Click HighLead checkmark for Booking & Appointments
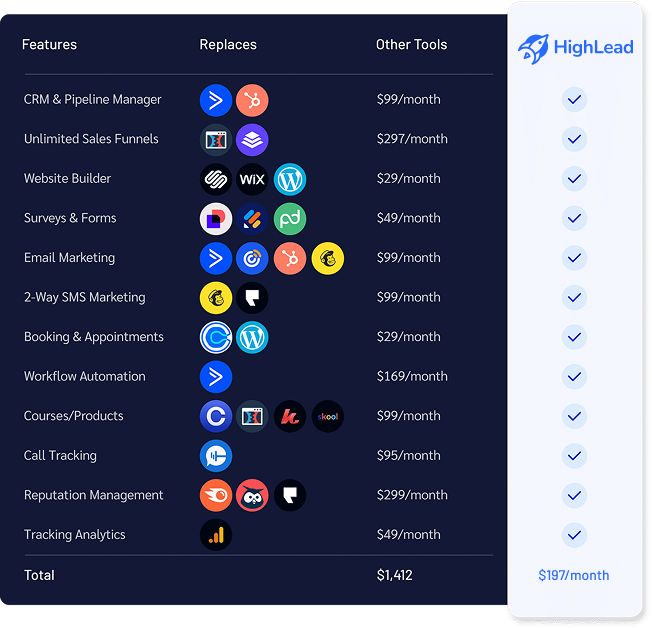The width and height of the screenshot is (652, 628). tap(574, 337)
